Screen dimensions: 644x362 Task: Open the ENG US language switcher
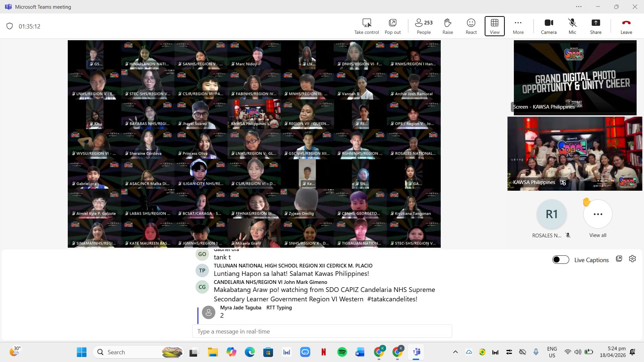(552, 352)
